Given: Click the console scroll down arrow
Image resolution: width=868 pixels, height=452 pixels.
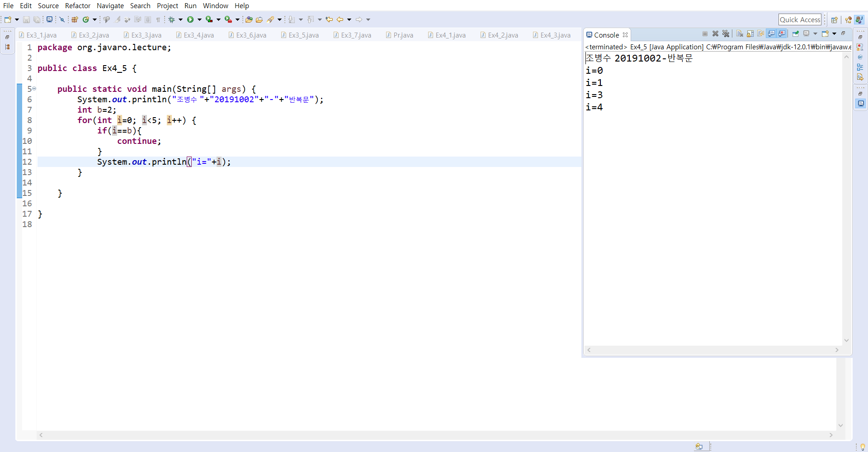Looking at the screenshot, I should (x=846, y=340).
